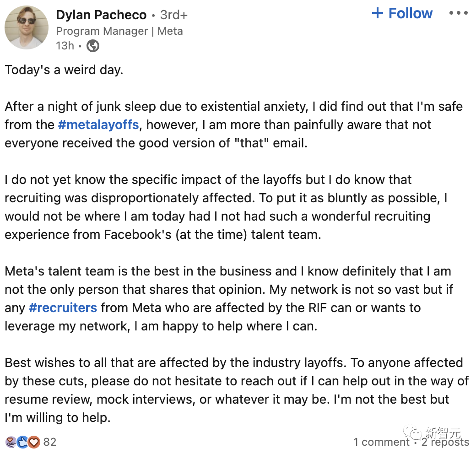This screenshot has height=454, width=476.
Task: Click the 新智元 watermark text
Action: coord(443,432)
